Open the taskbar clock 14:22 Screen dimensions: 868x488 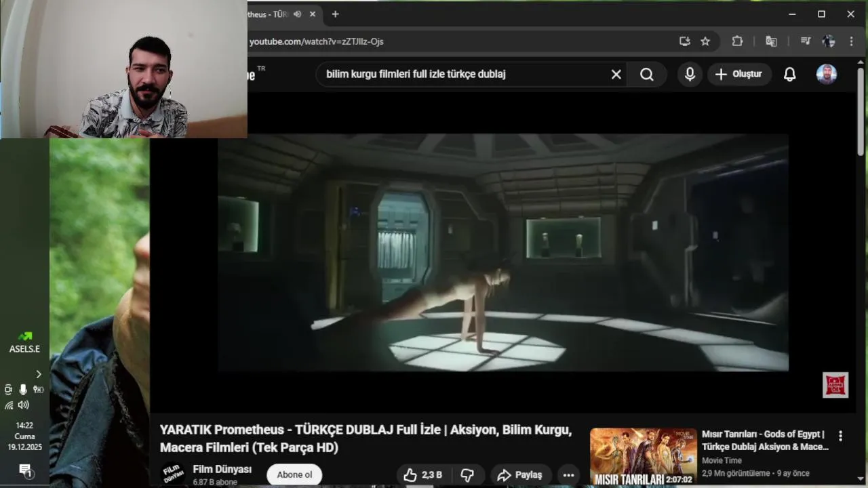coord(24,436)
